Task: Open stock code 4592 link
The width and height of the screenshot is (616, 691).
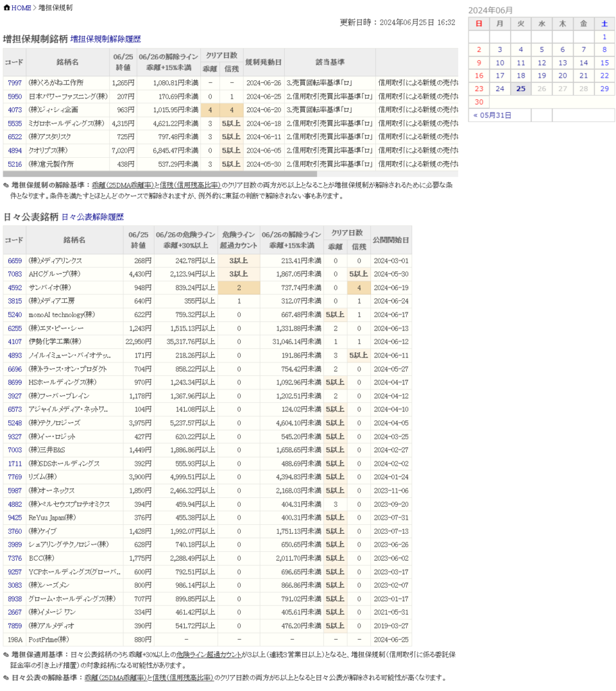Action: pos(15,287)
